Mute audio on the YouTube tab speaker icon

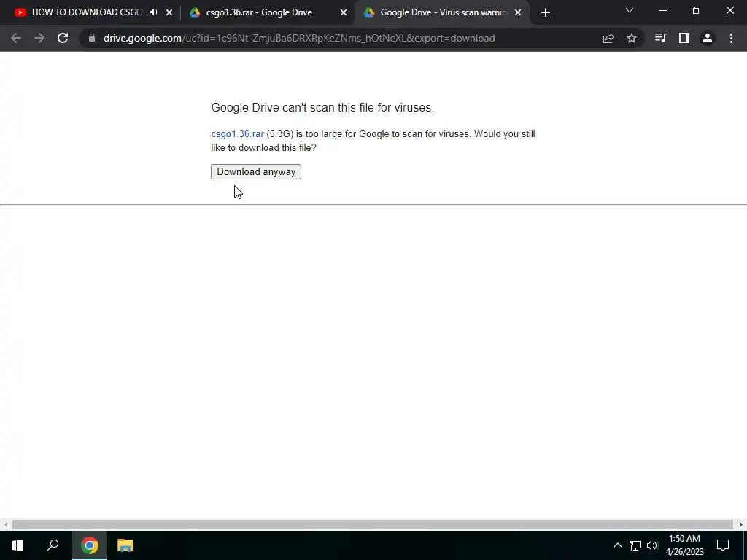pos(153,12)
